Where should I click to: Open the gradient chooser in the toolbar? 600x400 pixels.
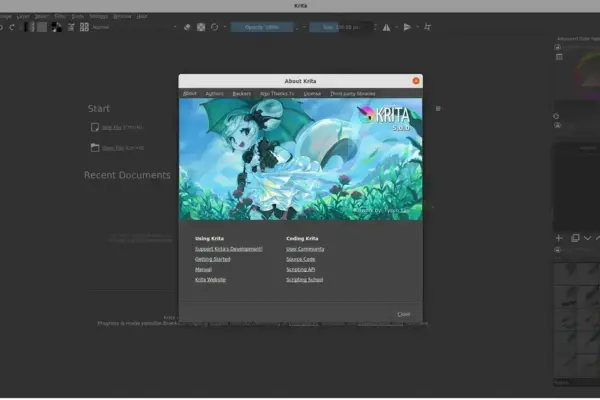pyautogui.click(x=29, y=27)
